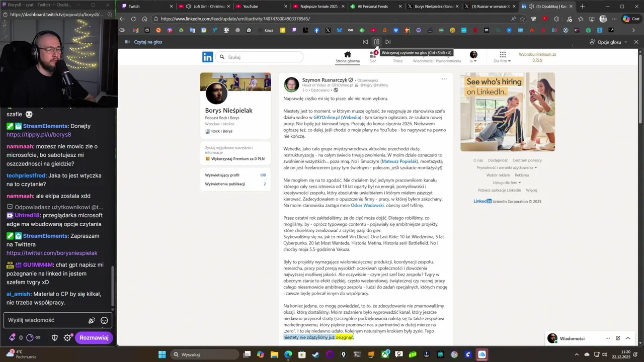The height and width of the screenshot is (362, 644).
Task: Expand the Ja profile menu
Action: (473, 57)
